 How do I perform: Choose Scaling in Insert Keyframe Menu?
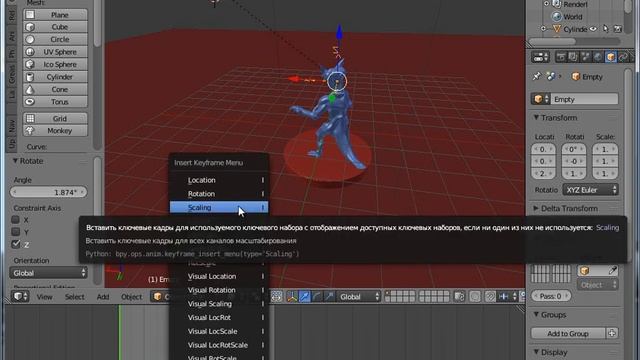[x=219, y=207]
